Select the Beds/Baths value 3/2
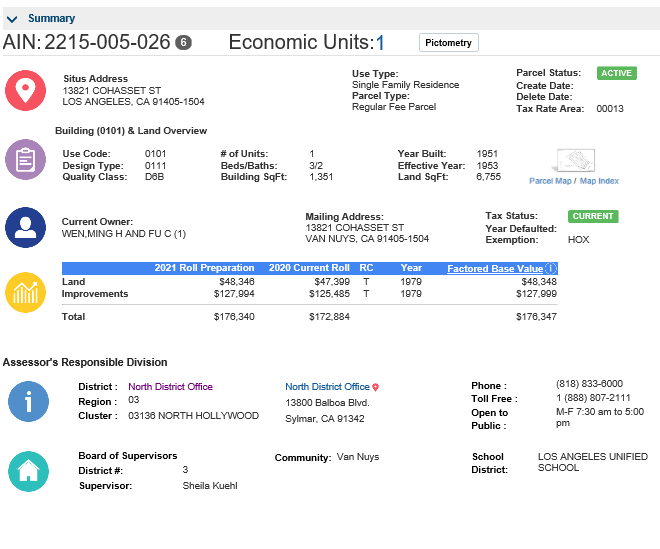 point(316,165)
